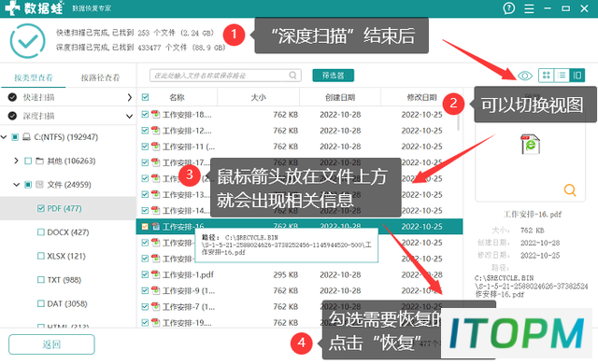This screenshot has height=364, width=598.
Task: Click the 返回 back button
Action: point(51,344)
